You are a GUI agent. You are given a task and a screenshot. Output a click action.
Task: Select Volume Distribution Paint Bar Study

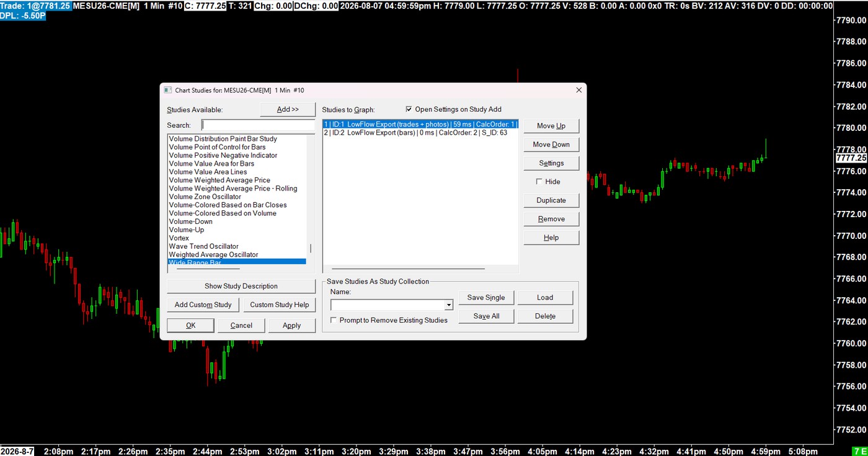coord(237,139)
